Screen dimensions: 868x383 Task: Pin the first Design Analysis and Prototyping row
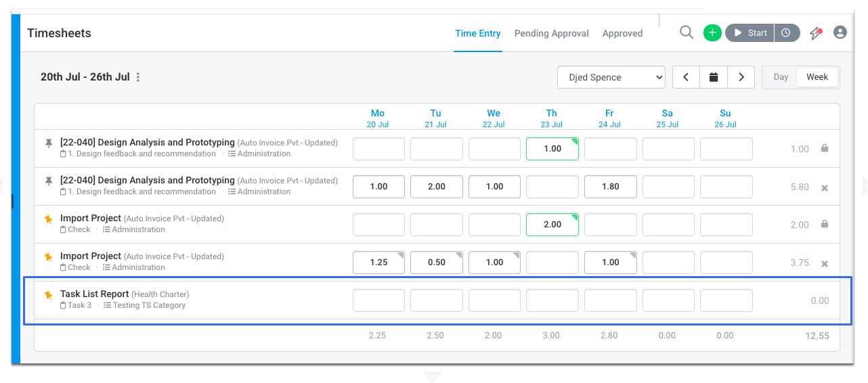(48, 143)
